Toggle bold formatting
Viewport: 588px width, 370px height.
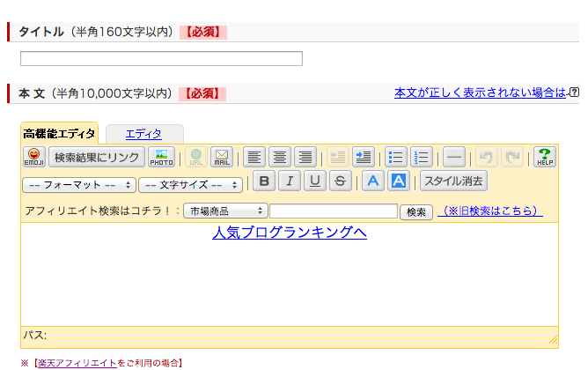tap(264, 181)
